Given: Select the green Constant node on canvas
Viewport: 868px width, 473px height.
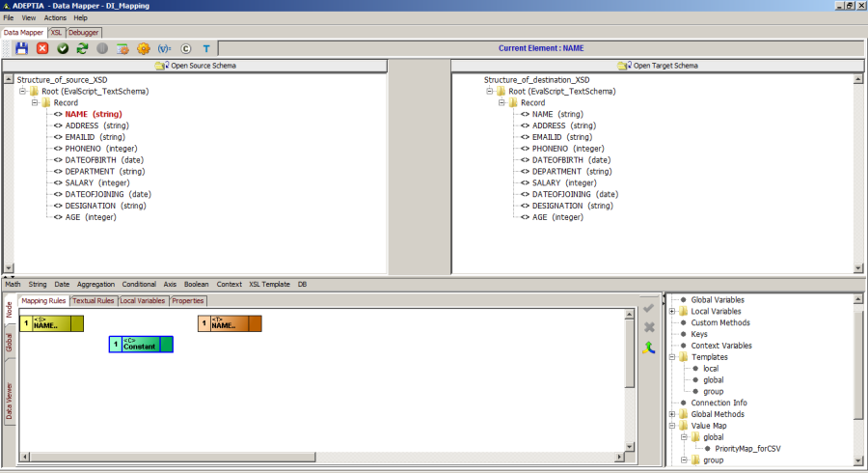Looking at the screenshot, I should pos(140,345).
